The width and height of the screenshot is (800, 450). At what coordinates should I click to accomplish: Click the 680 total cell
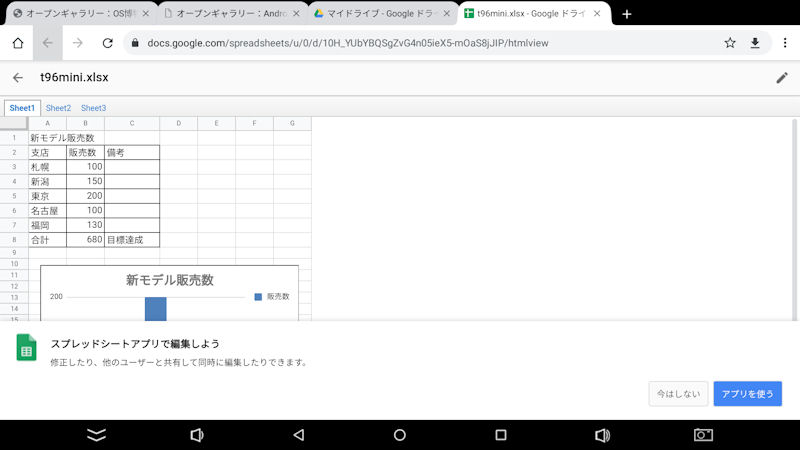point(85,240)
